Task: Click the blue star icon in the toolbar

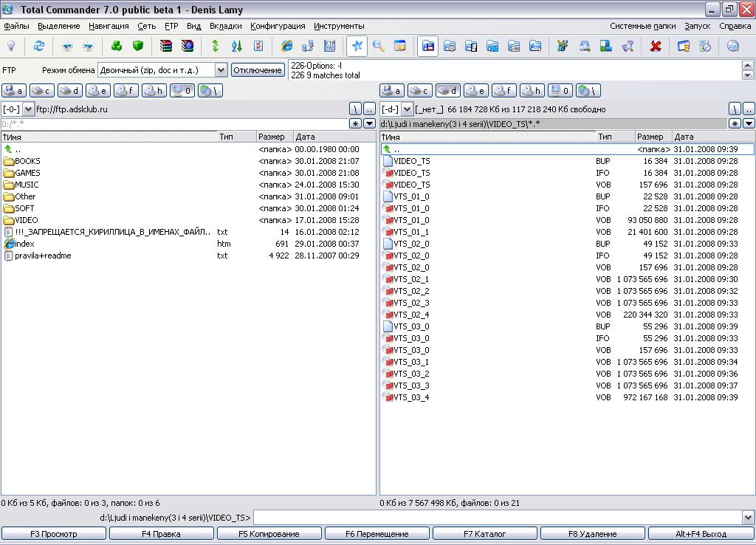Action: pos(357,47)
